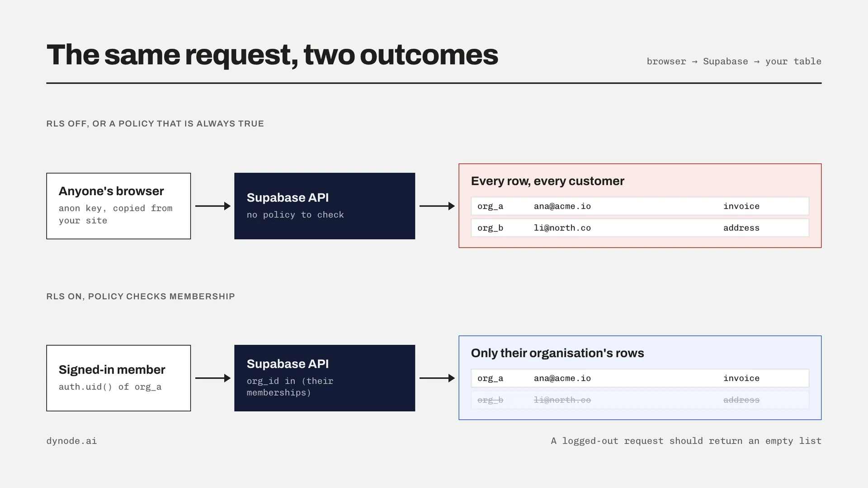The width and height of the screenshot is (868, 488).
Task: Click "invoice" in the Every row table
Action: pyautogui.click(x=741, y=206)
